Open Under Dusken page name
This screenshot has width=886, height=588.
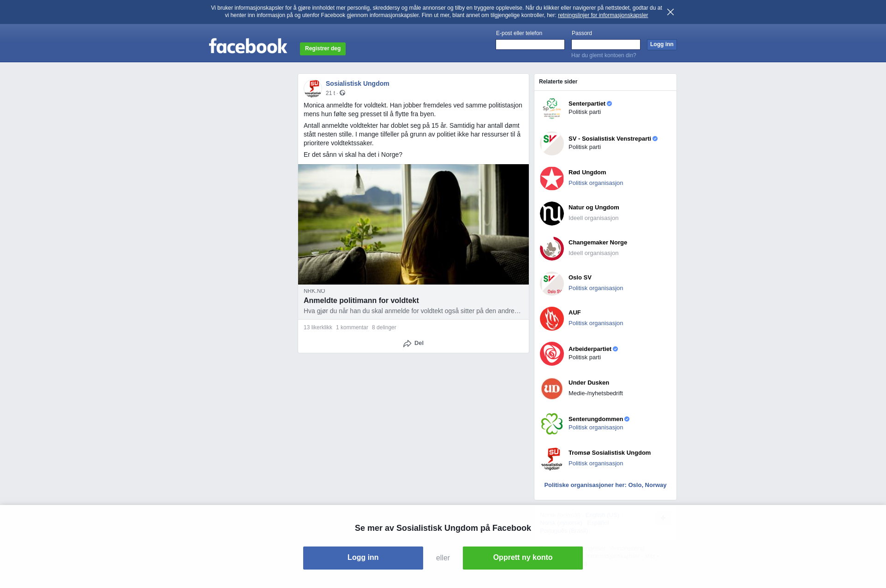pos(589,383)
